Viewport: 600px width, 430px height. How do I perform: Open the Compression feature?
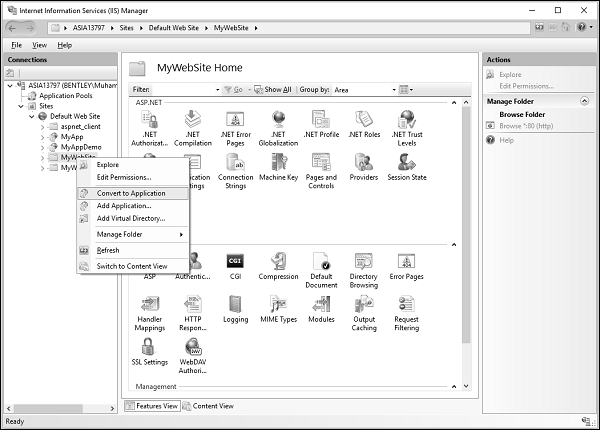click(278, 266)
